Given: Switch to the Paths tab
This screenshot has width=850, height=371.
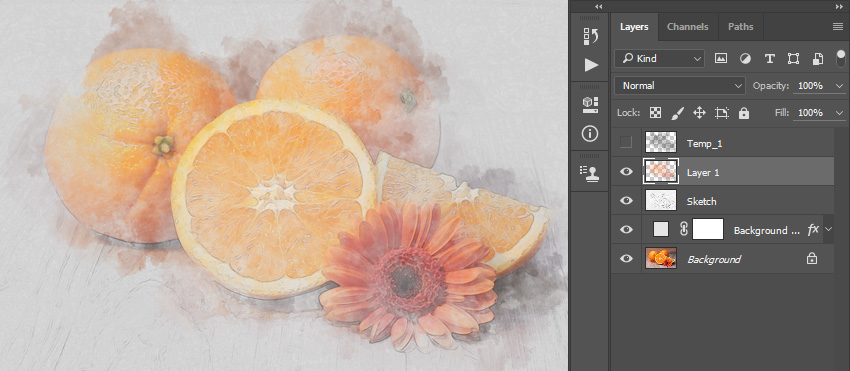Looking at the screenshot, I should 740,27.
